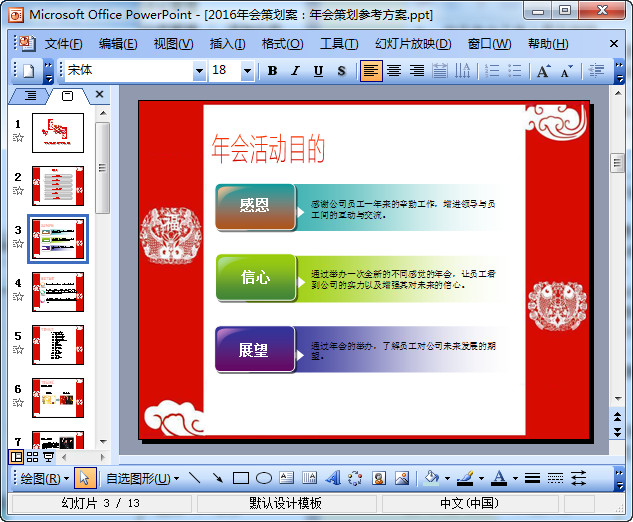Open the 格式(O) menu
This screenshot has width=633, height=522.
click(x=282, y=44)
